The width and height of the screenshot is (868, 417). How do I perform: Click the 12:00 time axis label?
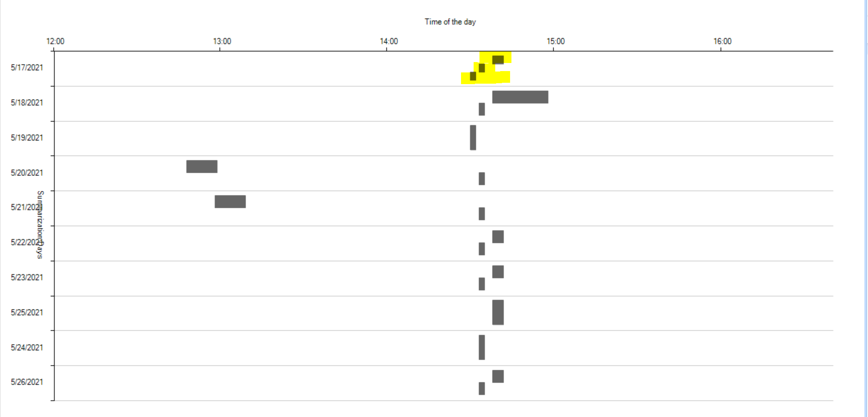pyautogui.click(x=55, y=41)
